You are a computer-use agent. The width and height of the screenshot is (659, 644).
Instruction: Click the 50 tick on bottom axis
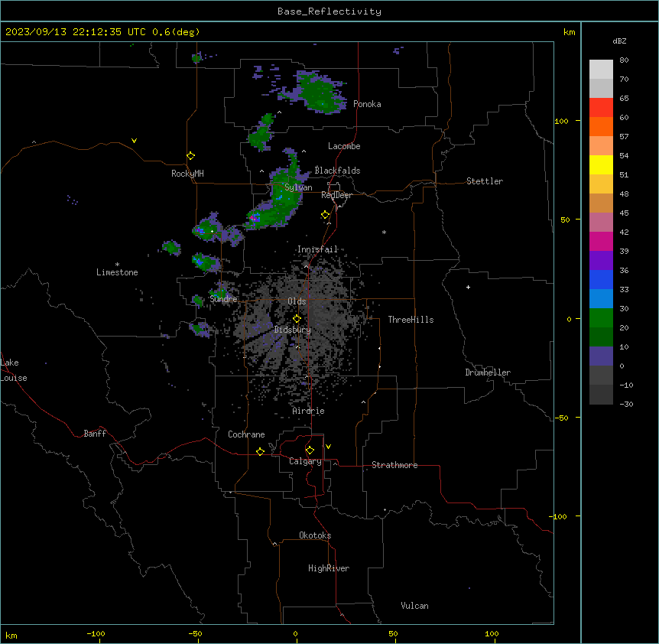coord(393,633)
